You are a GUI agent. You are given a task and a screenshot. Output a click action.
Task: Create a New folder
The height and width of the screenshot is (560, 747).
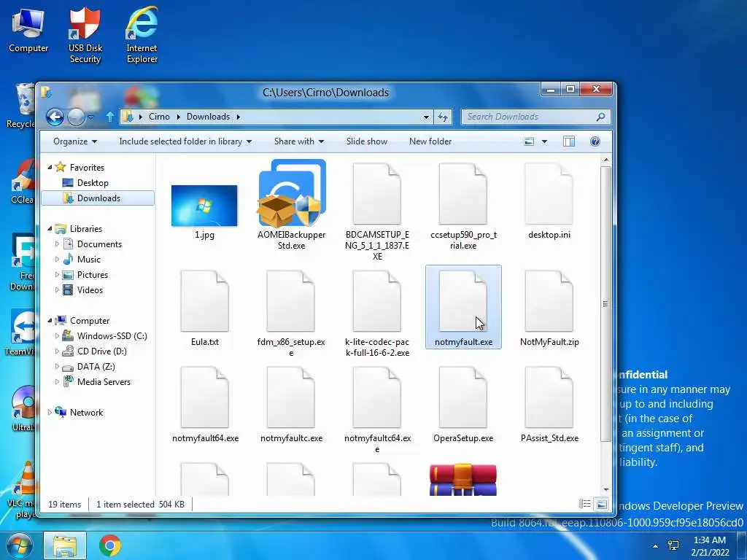point(430,141)
